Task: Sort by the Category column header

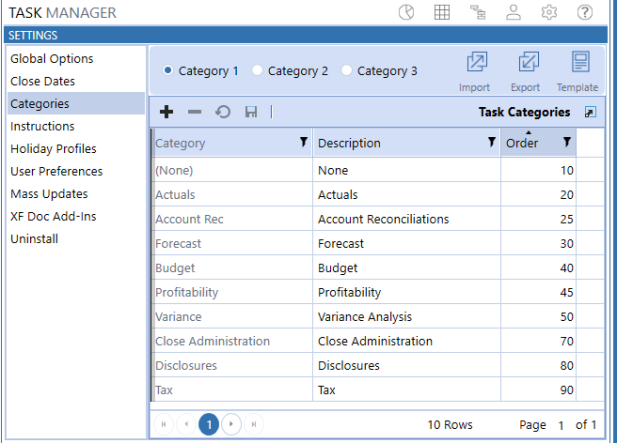Action: pos(180,143)
